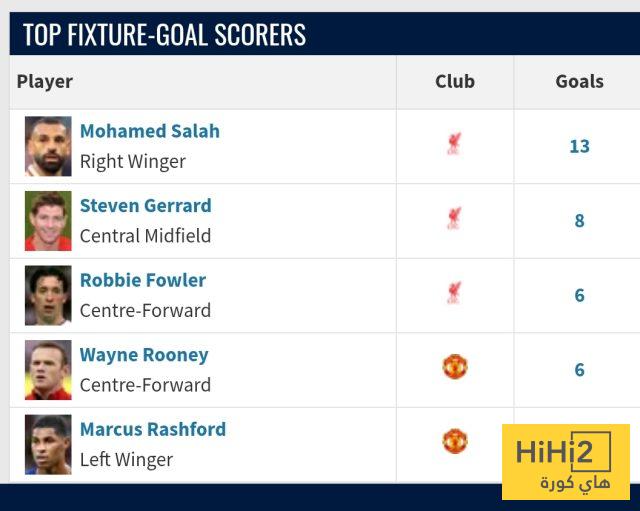Open Marcus Rashford's player photo
This screenshot has width=640, height=511.
(48, 444)
